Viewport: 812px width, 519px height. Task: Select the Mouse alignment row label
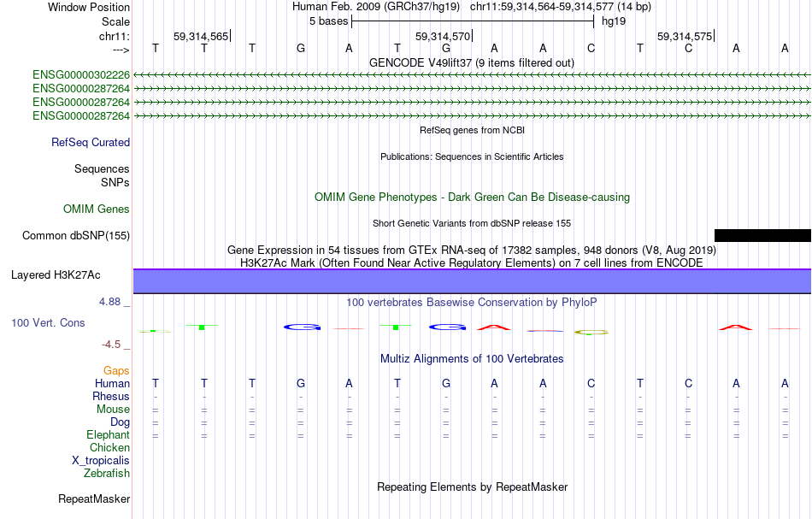coord(113,410)
